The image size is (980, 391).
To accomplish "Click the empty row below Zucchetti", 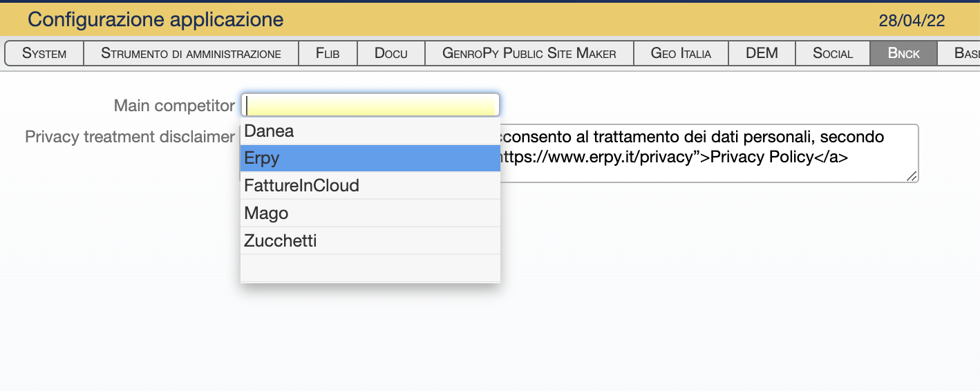I will pyautogui.click(x=370, y=268).
